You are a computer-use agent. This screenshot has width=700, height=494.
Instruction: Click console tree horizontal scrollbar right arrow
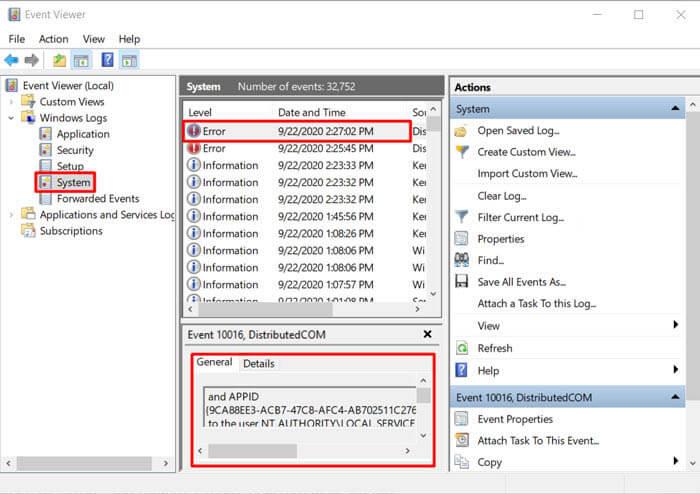[x=166, y=463]
